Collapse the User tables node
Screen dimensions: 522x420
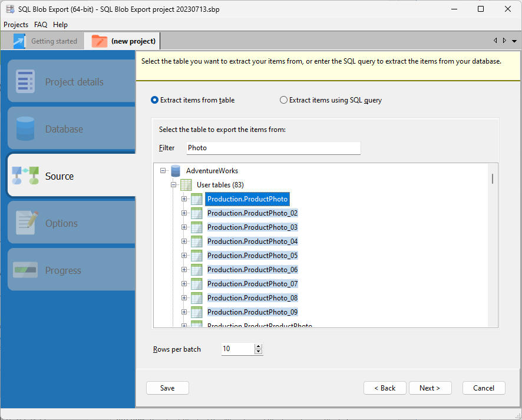point(173,184)
